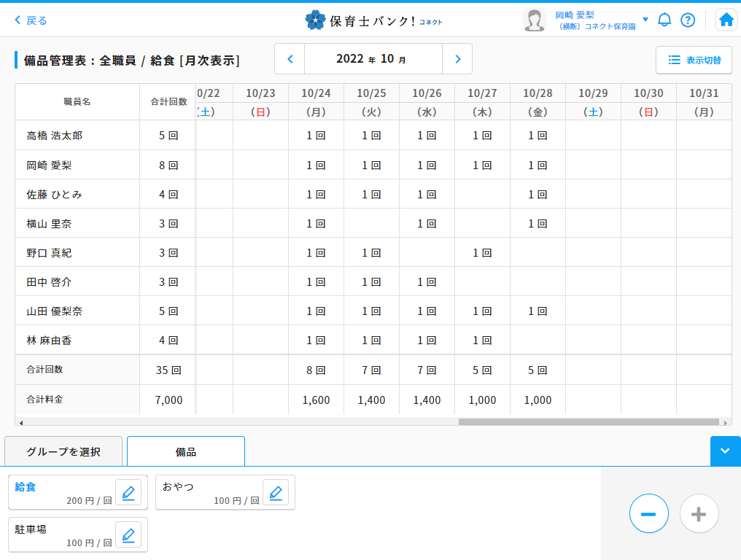Click the user profile avatar

534,20
